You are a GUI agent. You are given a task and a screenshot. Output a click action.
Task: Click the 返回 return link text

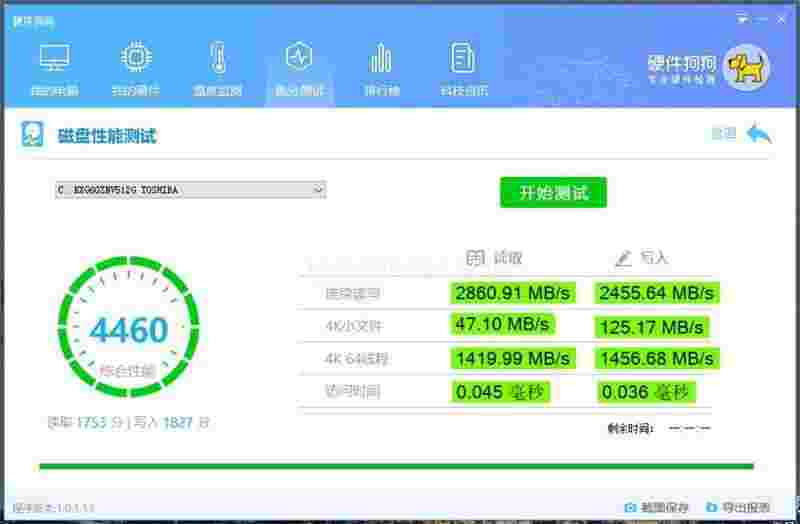(722, 134)
